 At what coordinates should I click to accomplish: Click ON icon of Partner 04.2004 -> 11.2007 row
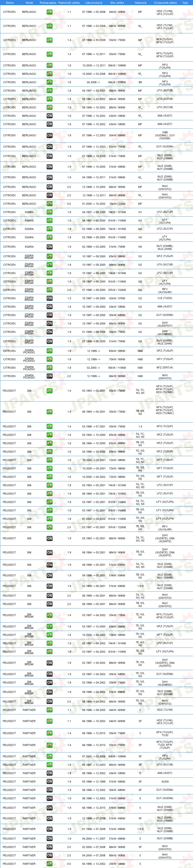(x=50, y=839)
